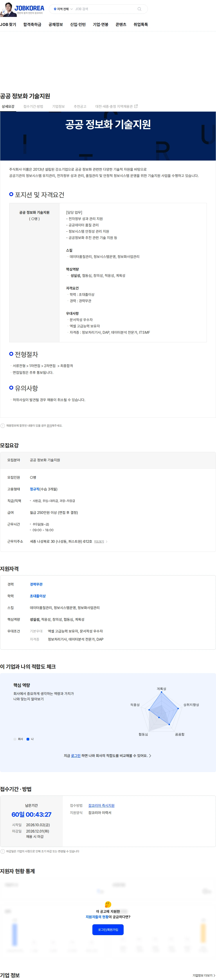Open the 콘텐츠 menu

(121, 24)
